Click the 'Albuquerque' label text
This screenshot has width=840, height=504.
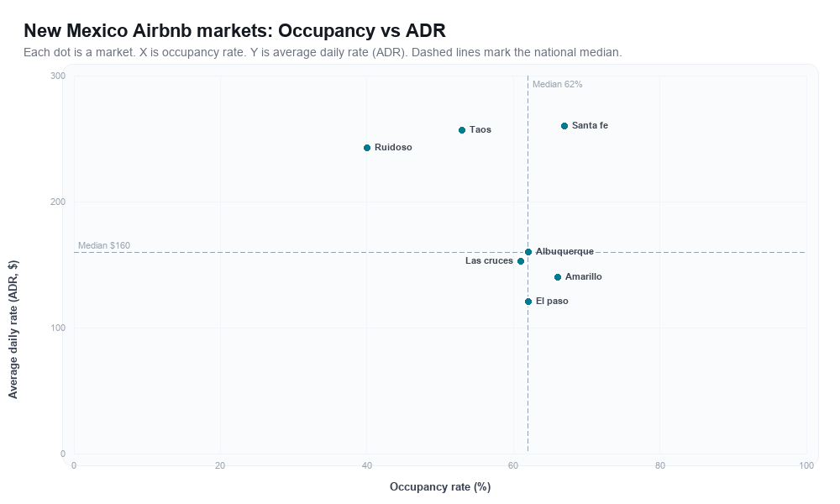(564, 251)
